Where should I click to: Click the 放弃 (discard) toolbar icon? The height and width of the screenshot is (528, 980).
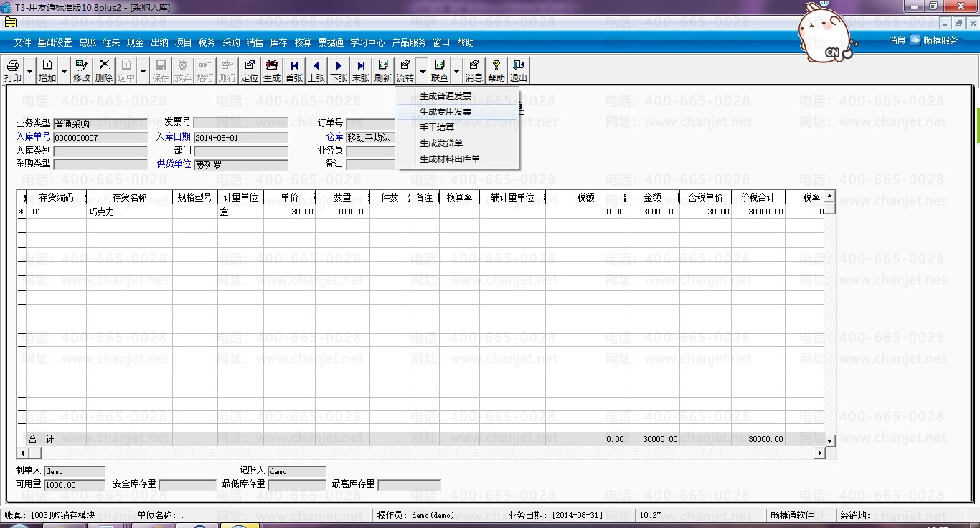pos(183,70)
